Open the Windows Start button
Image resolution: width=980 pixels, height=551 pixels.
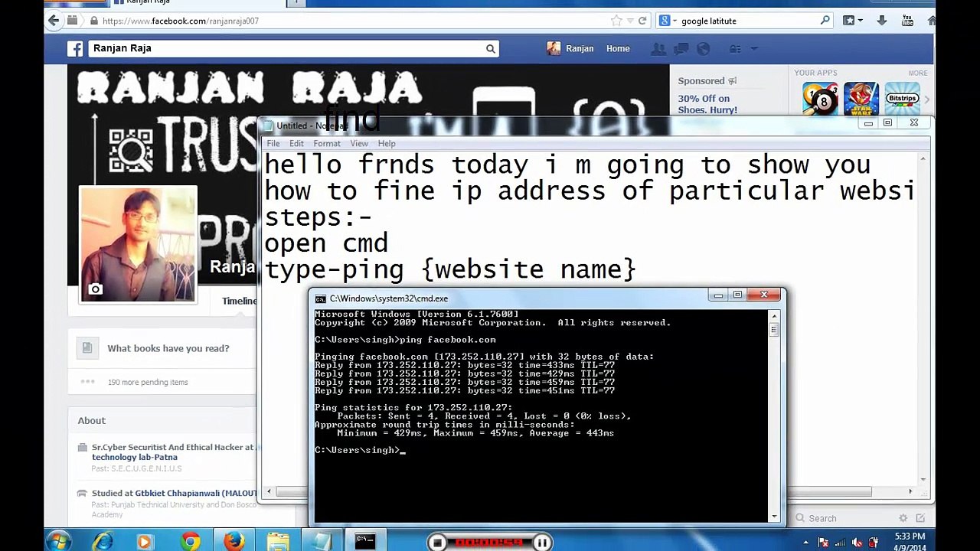pyautogui.click(x=58, y=542)
